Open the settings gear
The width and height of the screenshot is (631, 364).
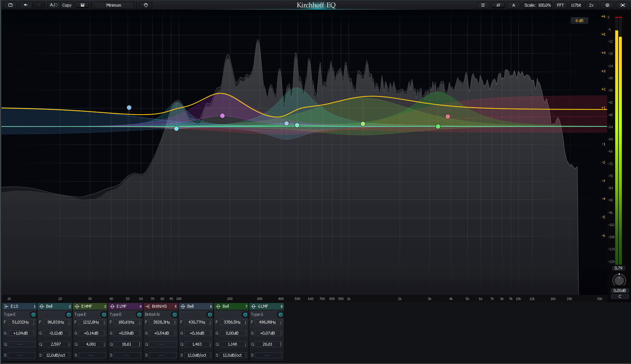[x=607, y=5]
